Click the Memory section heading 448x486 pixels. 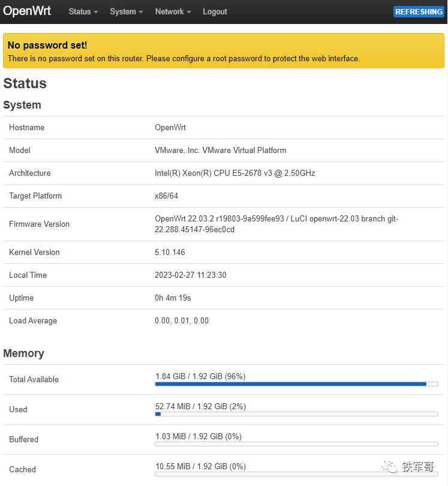pyautogui.click(x=23, y=353)
